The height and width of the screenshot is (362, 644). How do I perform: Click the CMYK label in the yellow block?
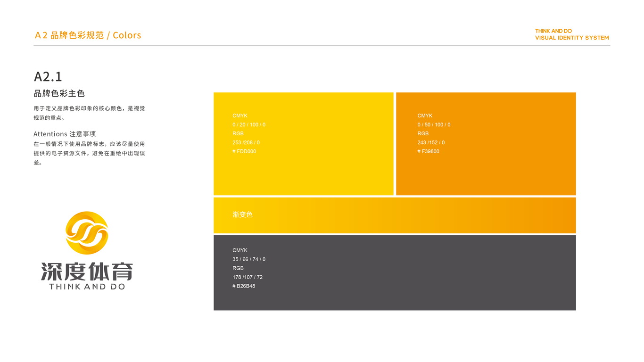tap(240, 115)
